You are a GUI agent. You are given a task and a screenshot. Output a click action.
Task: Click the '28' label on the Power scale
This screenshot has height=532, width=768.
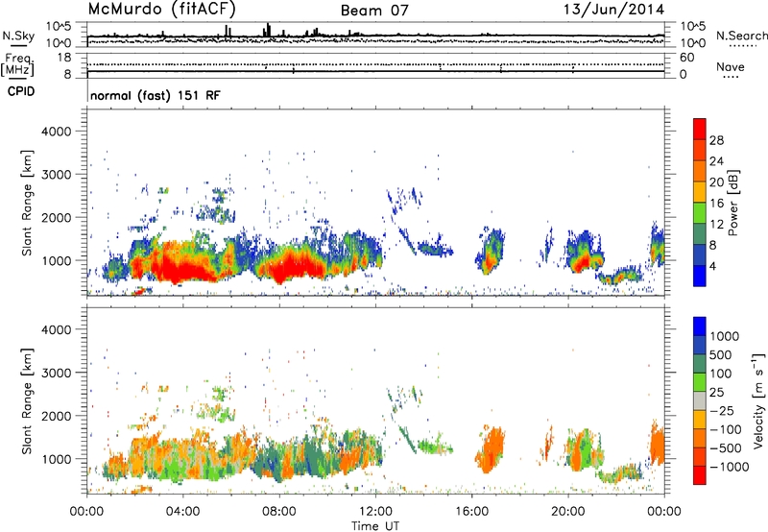pyautogui.click(x=716, y=140)
